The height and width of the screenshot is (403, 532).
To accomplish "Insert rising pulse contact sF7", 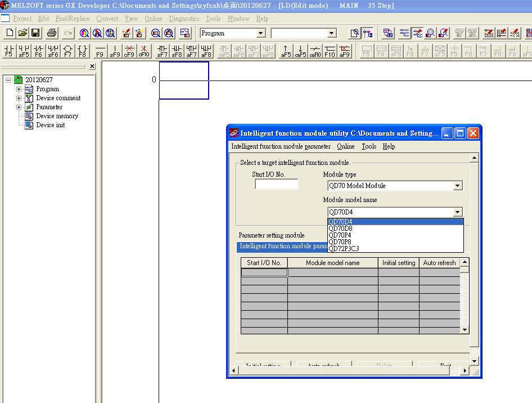I will coord(162,51).
